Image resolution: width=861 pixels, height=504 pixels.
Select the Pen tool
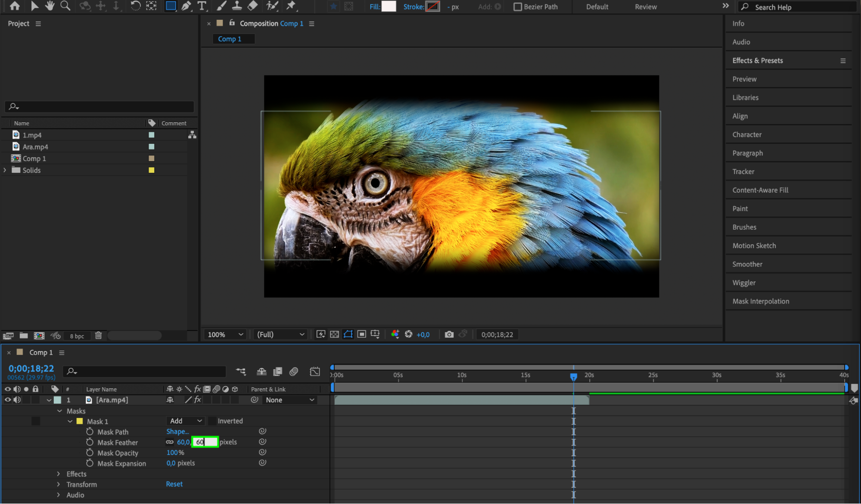(186, 6)
